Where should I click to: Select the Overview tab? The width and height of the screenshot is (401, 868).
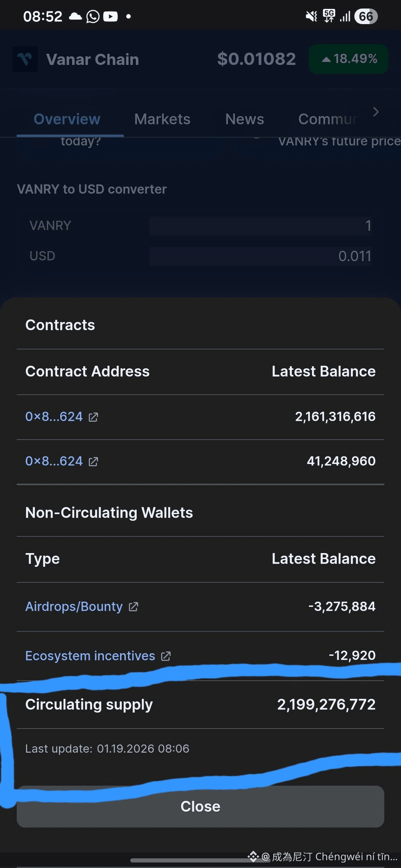[67, 119]
